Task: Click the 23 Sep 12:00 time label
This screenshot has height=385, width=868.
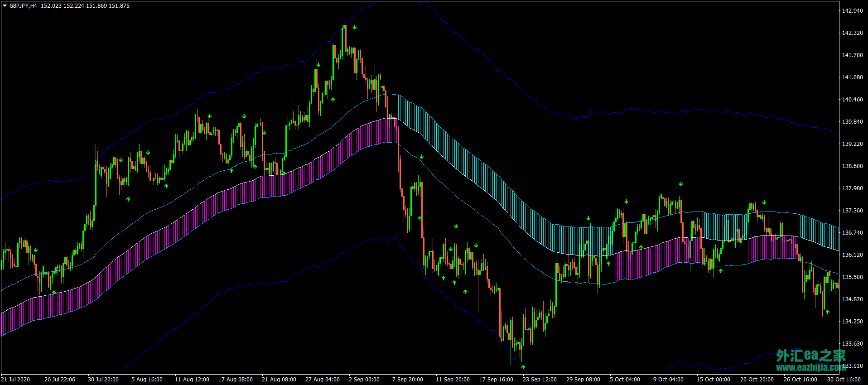Action: (x=540, y=380)
